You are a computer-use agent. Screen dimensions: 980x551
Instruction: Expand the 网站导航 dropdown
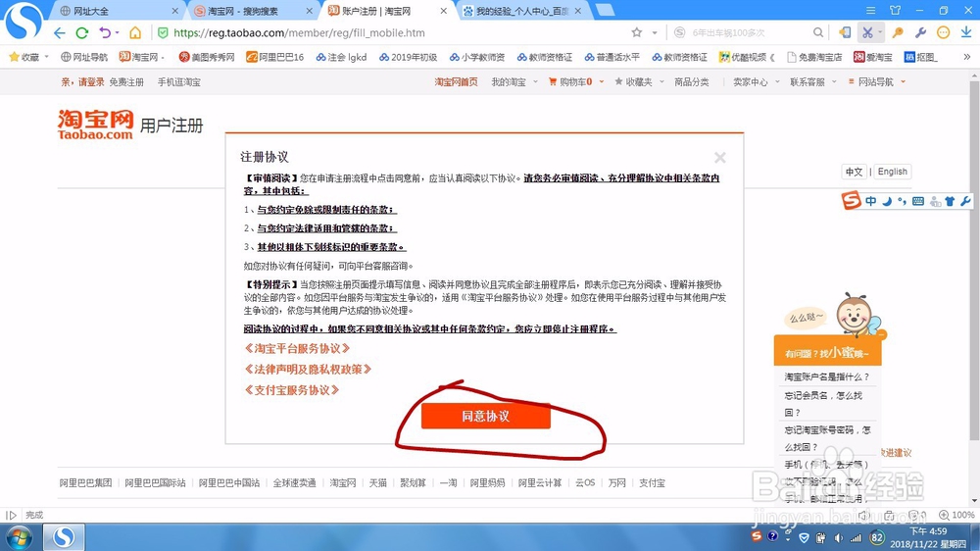(903, 82)
